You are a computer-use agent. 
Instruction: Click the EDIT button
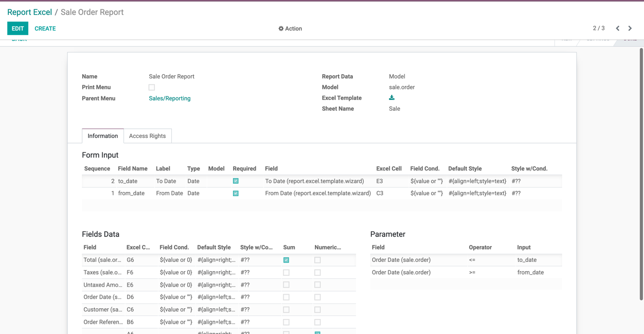coord(17,29)
